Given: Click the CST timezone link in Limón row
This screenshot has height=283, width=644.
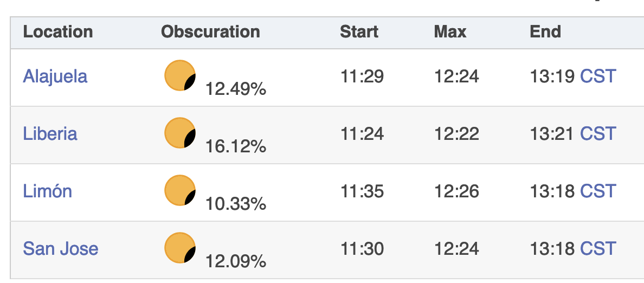Looking at the screenshot, I should 598,191.
